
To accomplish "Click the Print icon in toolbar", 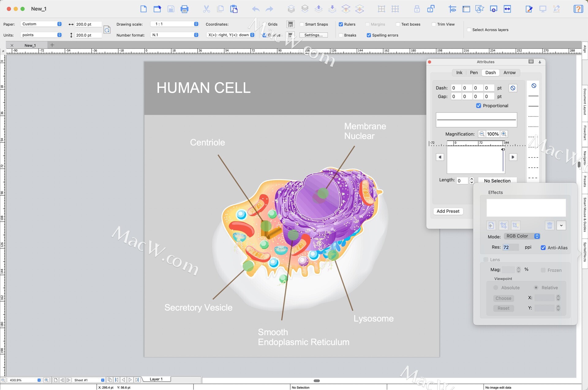I will click(x=184, y=9).
